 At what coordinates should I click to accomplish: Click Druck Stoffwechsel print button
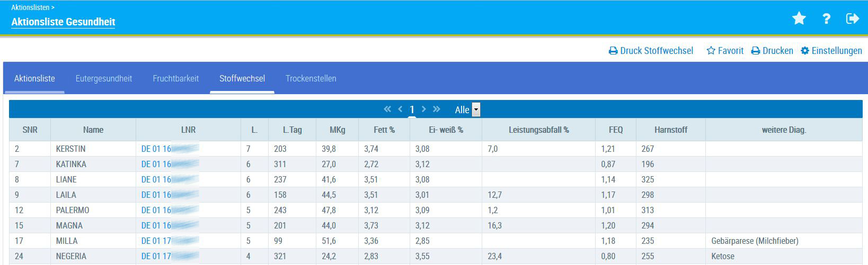[x=651, y=51]
